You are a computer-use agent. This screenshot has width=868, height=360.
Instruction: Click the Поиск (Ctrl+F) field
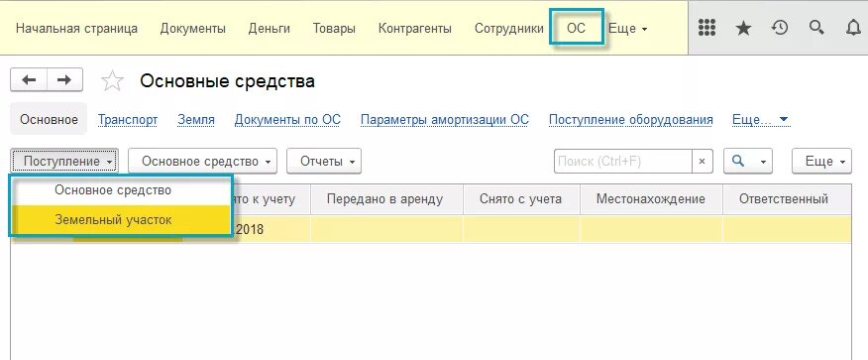[623, 162]
